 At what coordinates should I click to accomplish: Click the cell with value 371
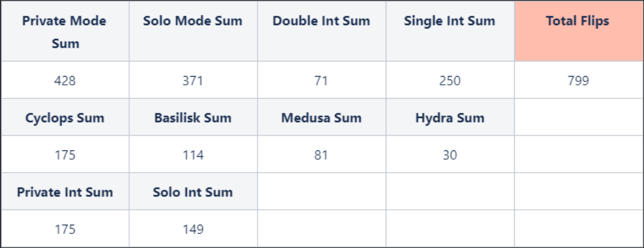[x=193, y=81]
